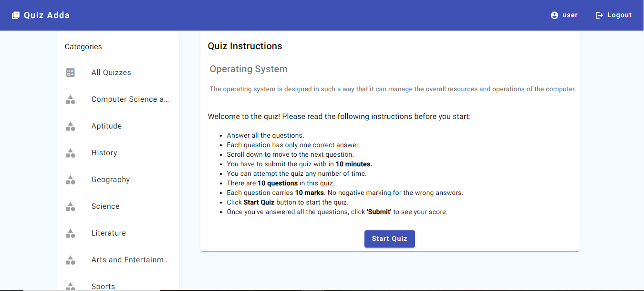Switch to the Geography category
644x291 pixels.
click(x=110, y=179)
